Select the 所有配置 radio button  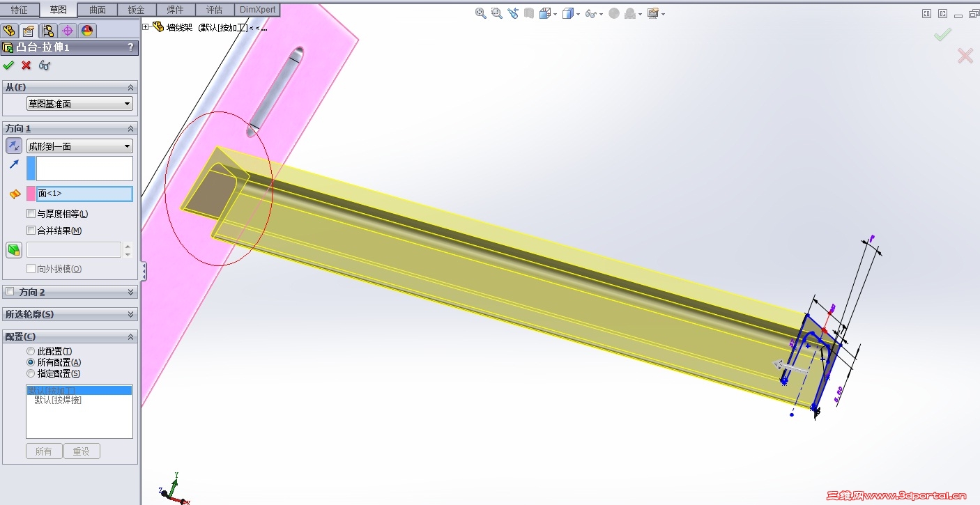coord(31,362)
